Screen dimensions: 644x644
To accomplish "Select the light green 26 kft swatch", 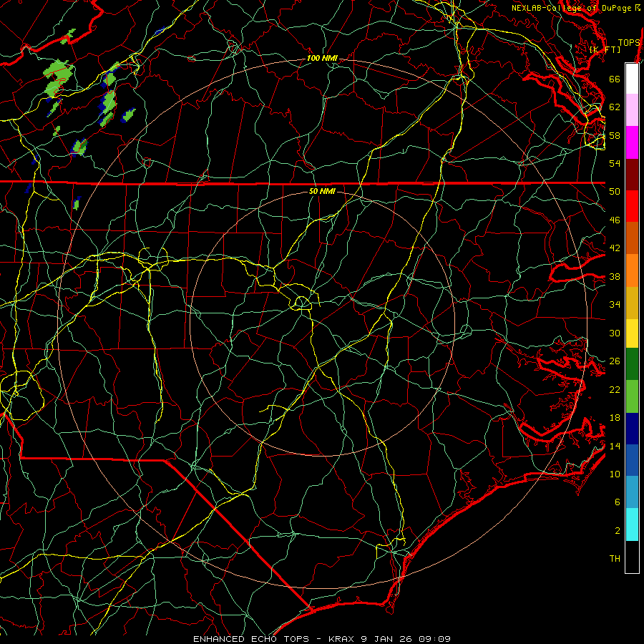I will pyautogui.click(x=632, y=396).
